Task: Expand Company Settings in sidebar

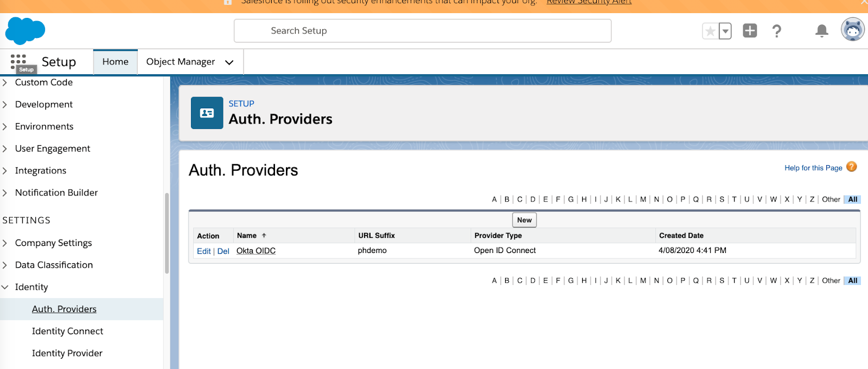Action: 5,243
